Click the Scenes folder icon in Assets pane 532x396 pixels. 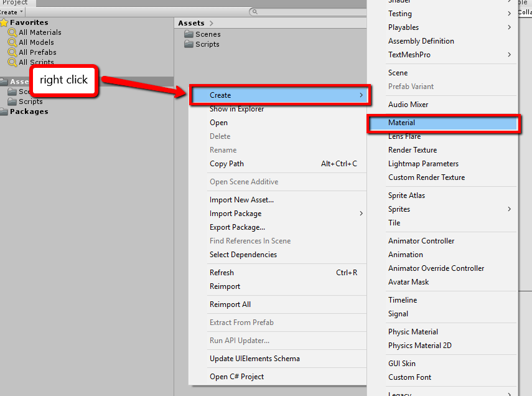189,34
